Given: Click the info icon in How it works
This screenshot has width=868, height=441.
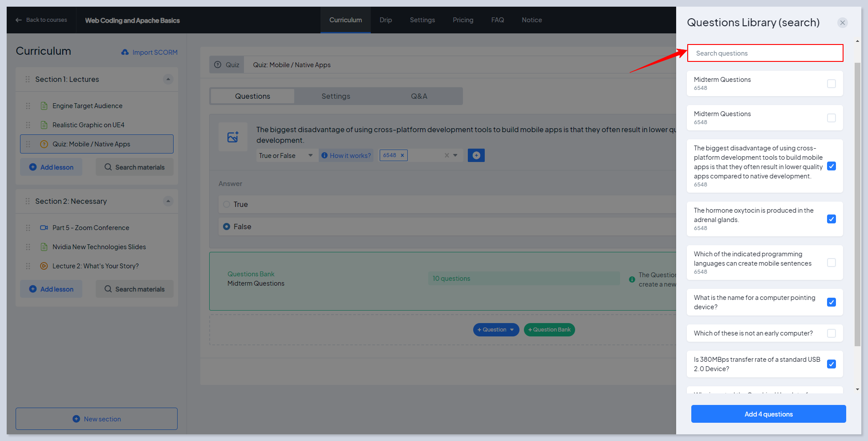Looking at the screenshot, I should (x=324, y=155).
